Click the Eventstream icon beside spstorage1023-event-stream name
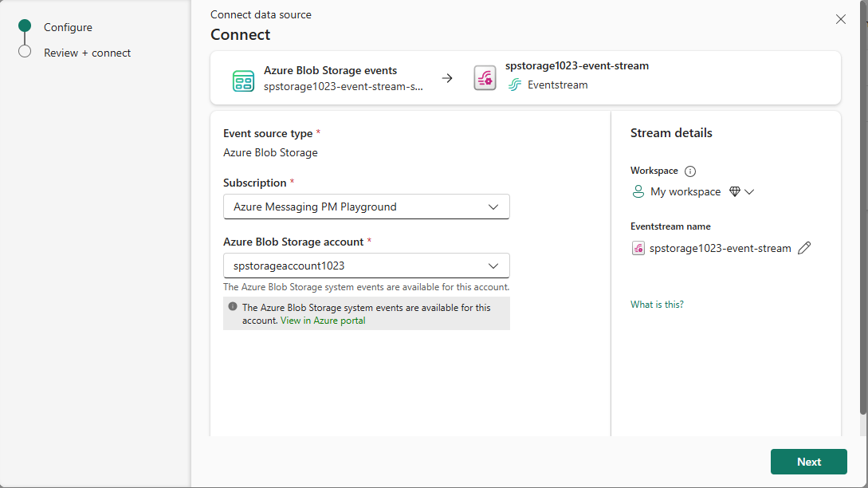Image resolution: width=868 pixels, height=488 pixels. pos(638,248)
